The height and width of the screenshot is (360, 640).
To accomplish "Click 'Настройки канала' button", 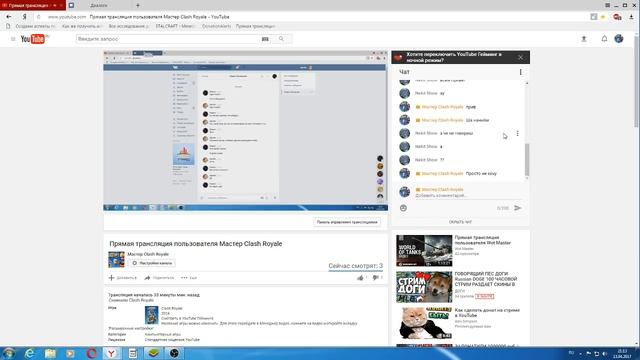I will click(152, 263).
